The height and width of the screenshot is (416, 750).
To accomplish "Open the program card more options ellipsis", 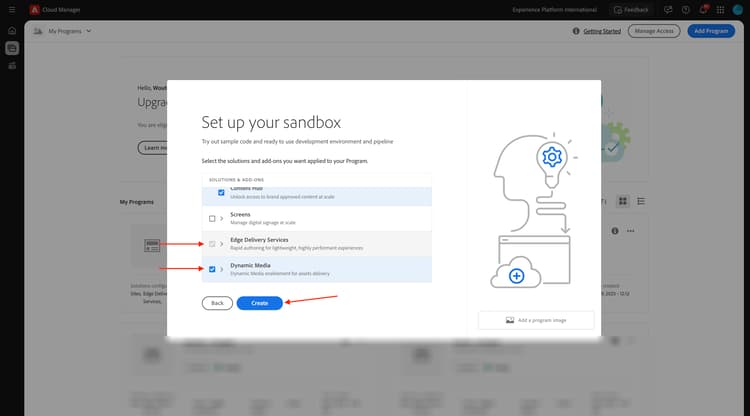I will [x=630, y=231].
